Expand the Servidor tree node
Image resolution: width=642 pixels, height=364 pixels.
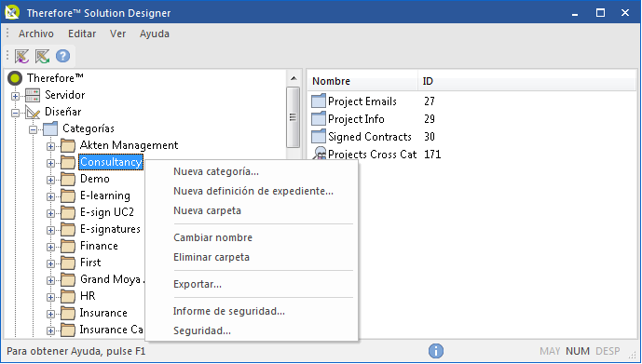pyautogui.click(x=16, y=97)
